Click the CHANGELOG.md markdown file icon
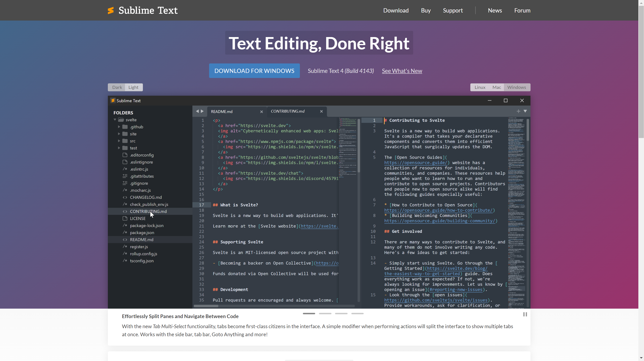 click(125, 197)
